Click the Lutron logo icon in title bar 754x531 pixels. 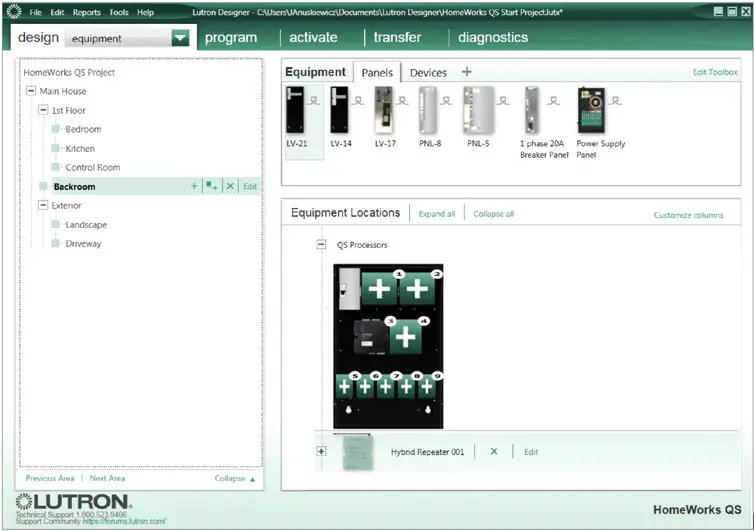14,12
